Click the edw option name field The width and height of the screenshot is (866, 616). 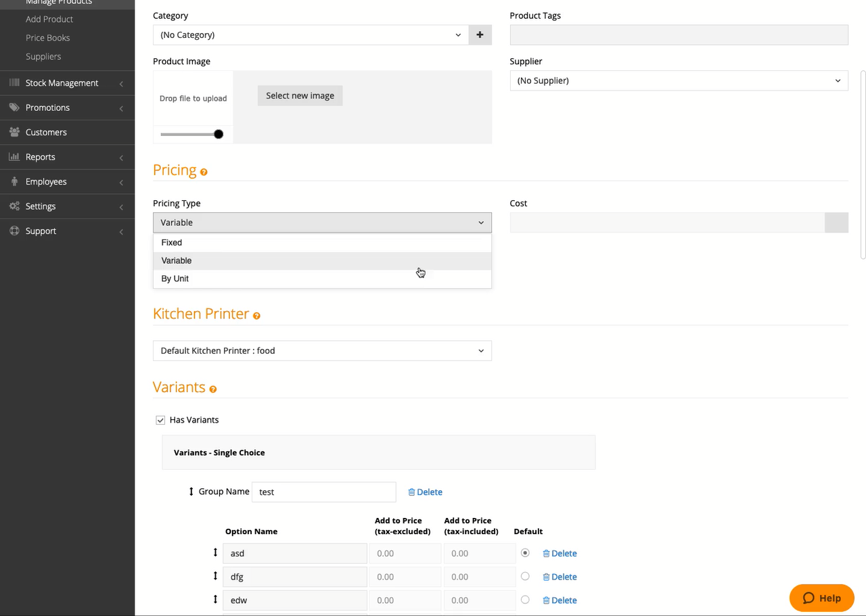(x=295, y=600)
